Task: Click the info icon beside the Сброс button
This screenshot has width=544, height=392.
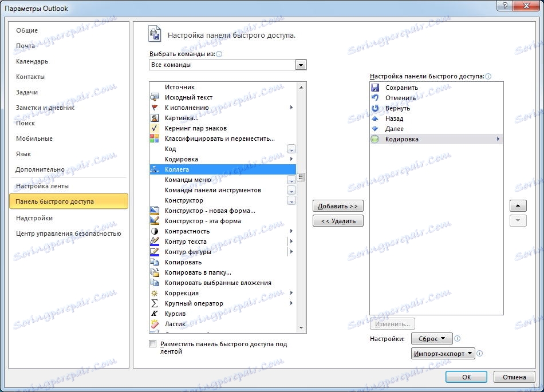Action: click(458, 339)
